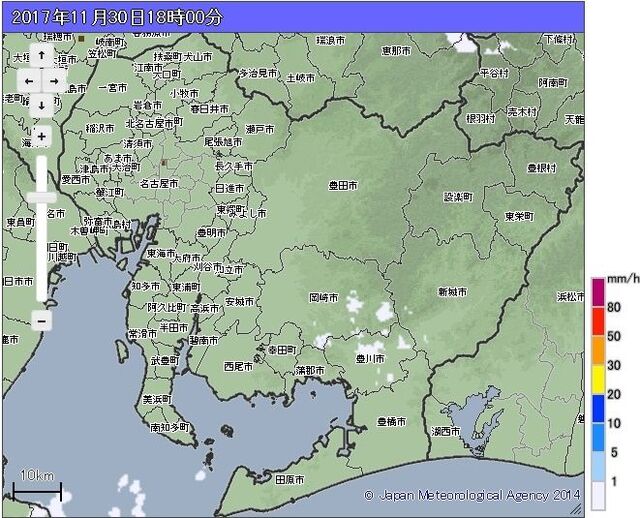
Task: Pan the map right with arrow button
Action: click(x=54, y=81)
